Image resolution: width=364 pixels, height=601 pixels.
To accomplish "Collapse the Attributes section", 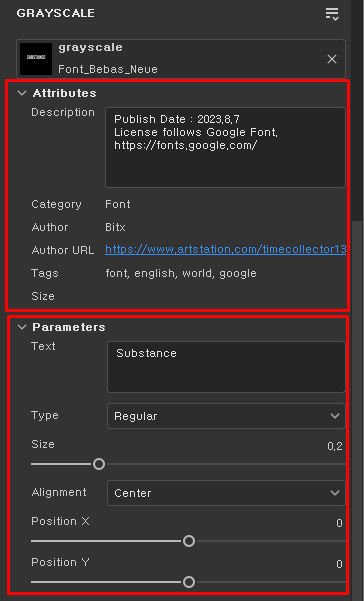I will [x=22, y=93].
